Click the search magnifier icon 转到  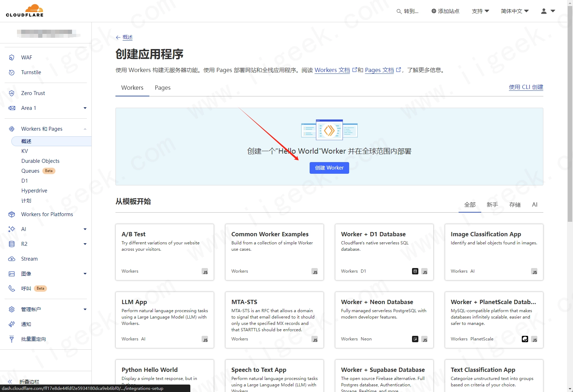tap(399, 11)
